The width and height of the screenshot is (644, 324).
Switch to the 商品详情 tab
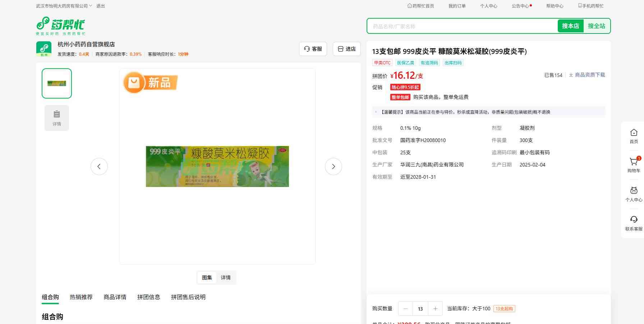tap(115, 297)
